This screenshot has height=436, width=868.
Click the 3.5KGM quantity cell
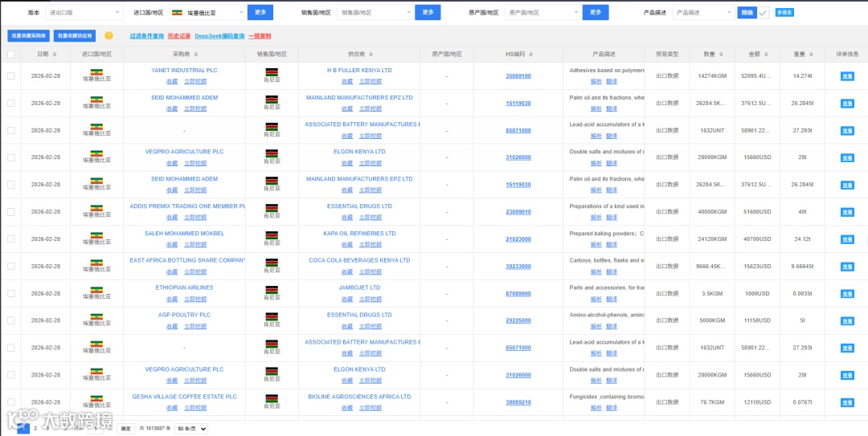click(711, 293)
